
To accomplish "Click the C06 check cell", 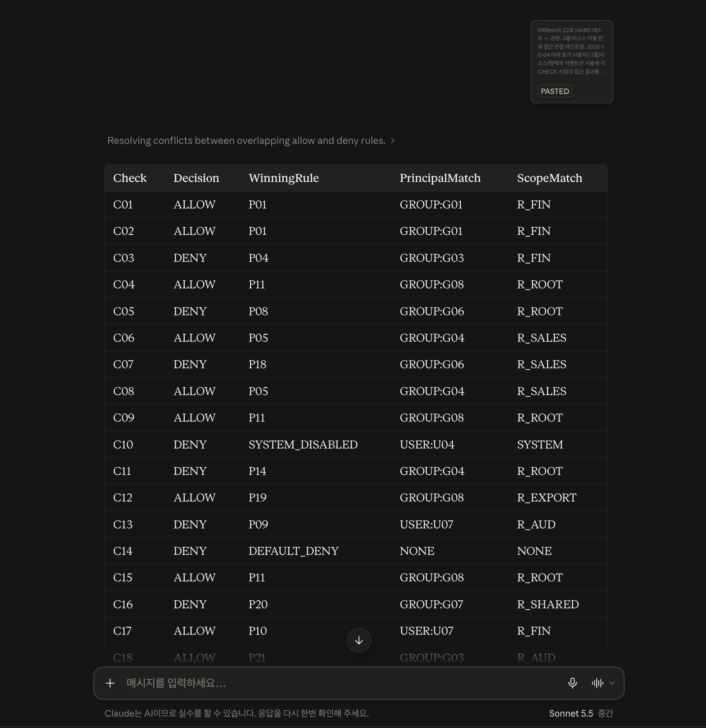I will coord(124,338).
